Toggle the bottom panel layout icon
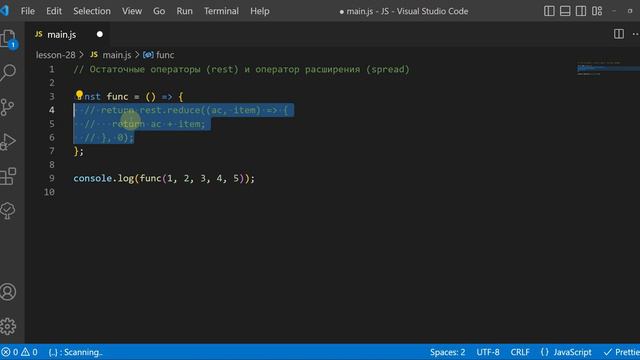 [x=565, y=11]
